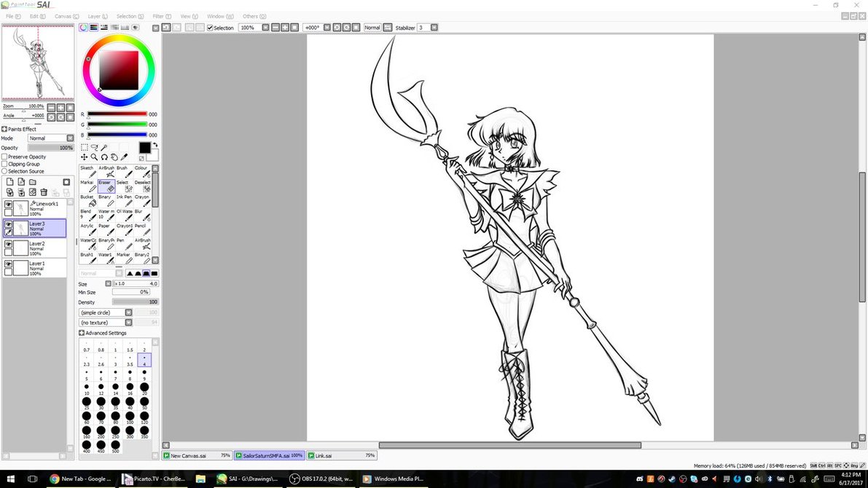Image resolution: width=868 pixels, height=488 pixels.
Task: Expand the Paints Effect section
Action: [4, 129]
